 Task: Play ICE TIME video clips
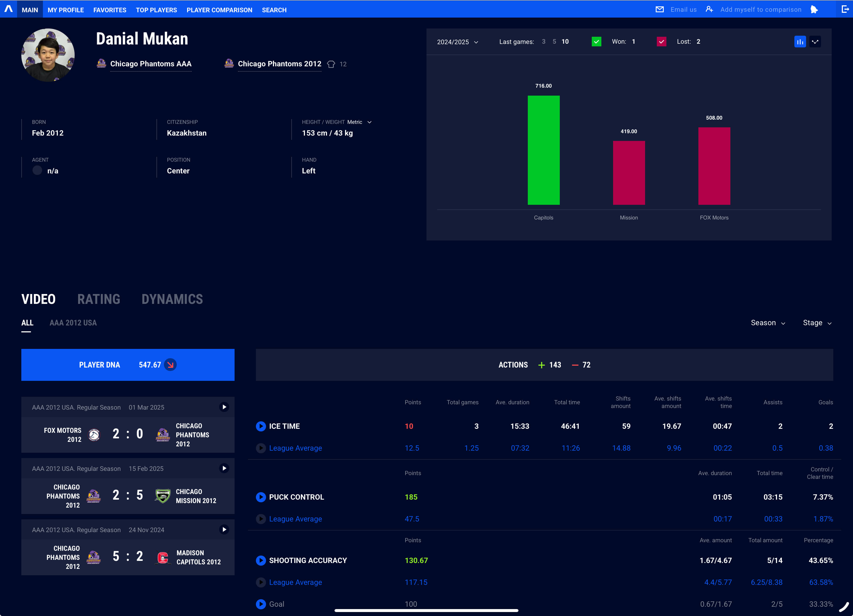[x=261, y=426]
